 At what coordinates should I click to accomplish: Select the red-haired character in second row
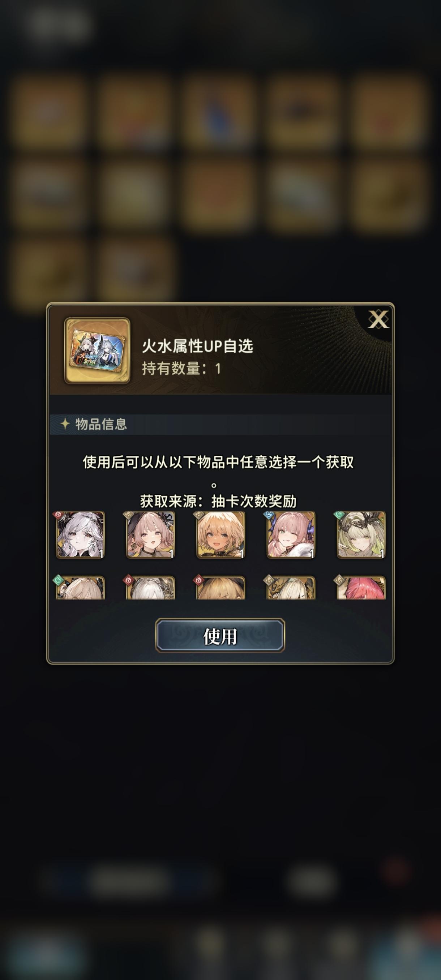point(361,588)
